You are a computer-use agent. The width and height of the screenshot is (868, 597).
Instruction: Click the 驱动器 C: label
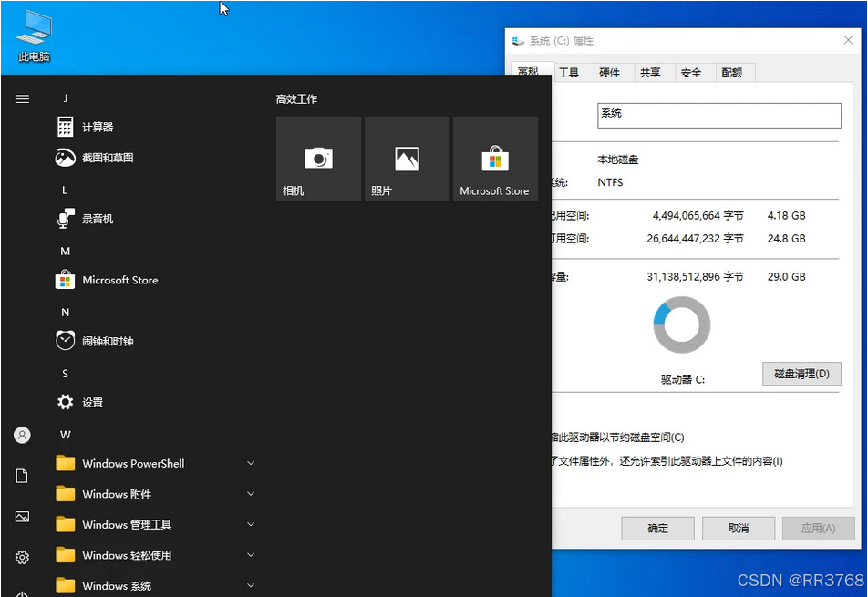tap(683, 379)
